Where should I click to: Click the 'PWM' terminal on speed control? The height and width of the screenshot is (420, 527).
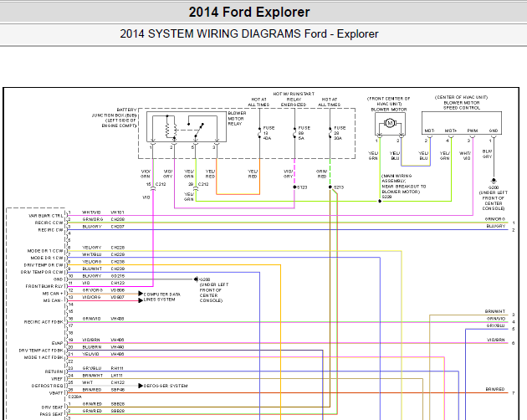pos(473,131)
